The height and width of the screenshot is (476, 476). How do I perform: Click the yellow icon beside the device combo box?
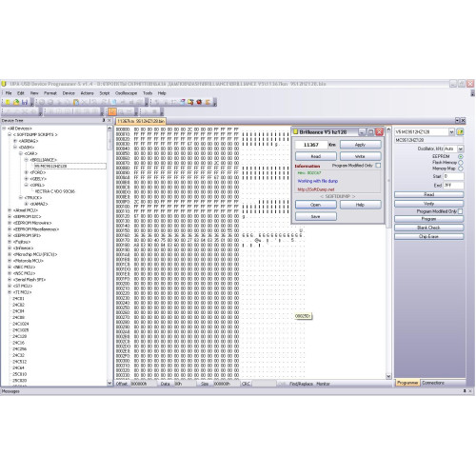click(460, 131)
